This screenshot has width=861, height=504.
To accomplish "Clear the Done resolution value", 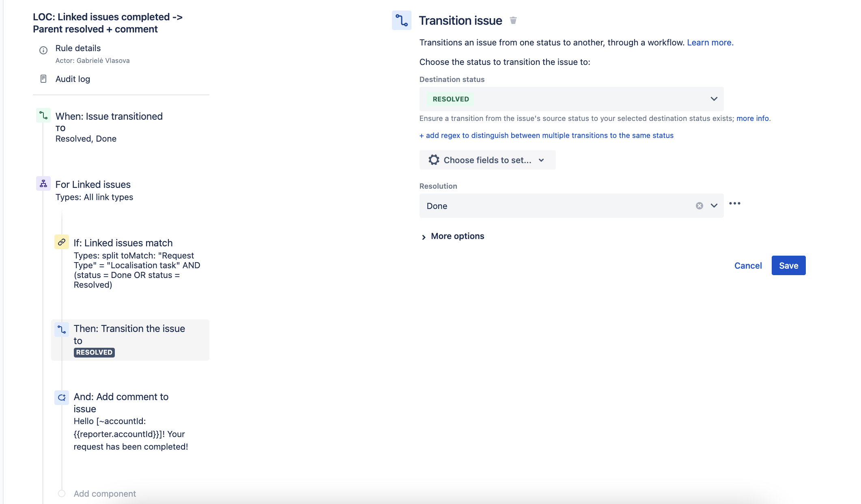I will (700, 206).
